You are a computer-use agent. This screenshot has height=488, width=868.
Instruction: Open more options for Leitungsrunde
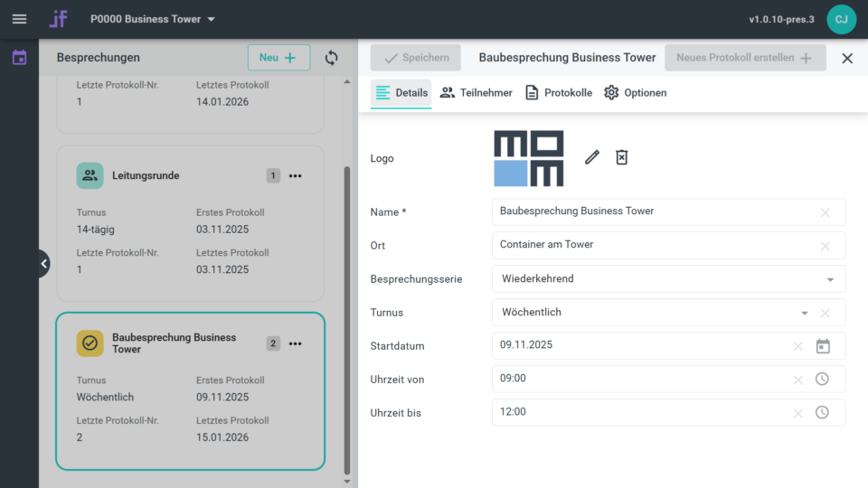[296, 176]
